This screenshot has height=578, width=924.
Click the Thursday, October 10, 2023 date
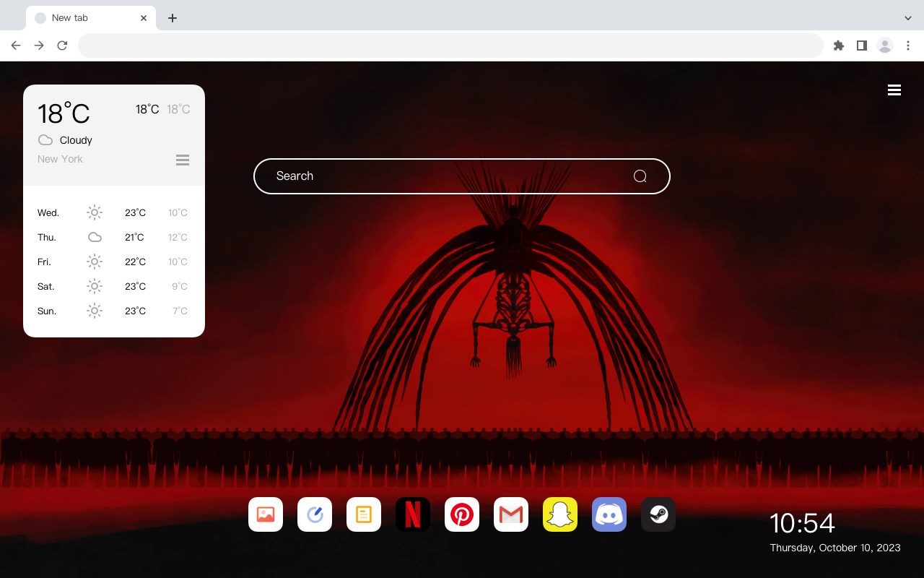coord(835,548)
